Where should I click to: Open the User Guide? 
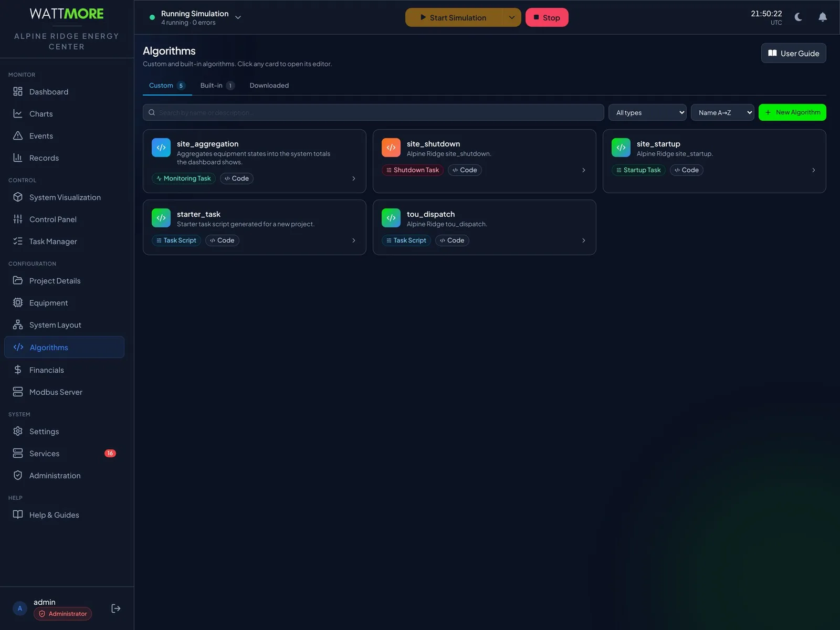[x=793, y=53]
